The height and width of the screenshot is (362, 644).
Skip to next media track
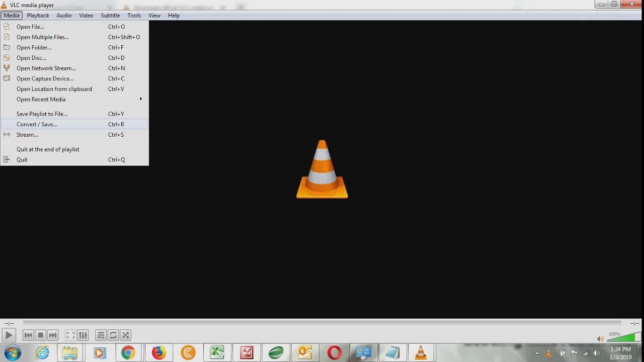[x=53, y=335]
